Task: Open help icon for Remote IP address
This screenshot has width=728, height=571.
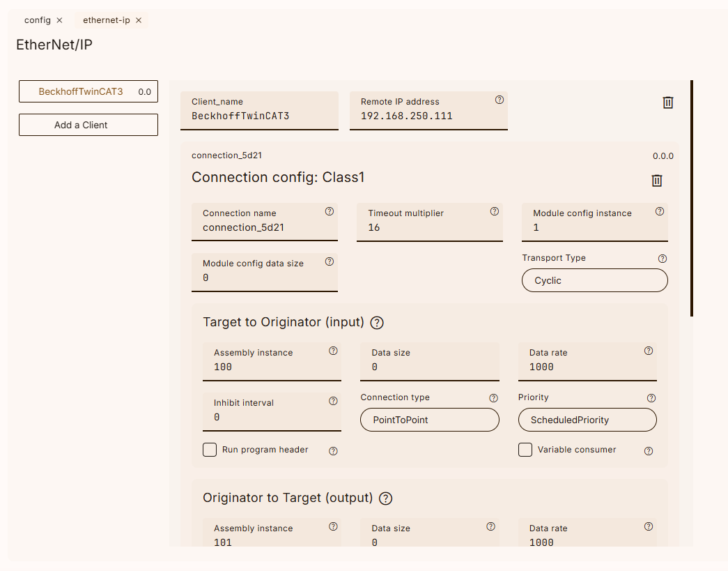Action: pos(499,100)
